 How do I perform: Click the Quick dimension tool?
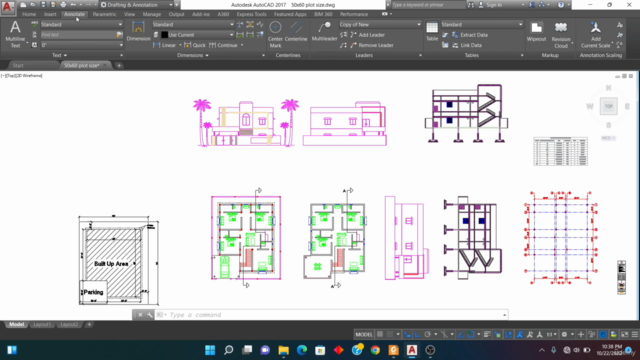(x=195, y=45)
